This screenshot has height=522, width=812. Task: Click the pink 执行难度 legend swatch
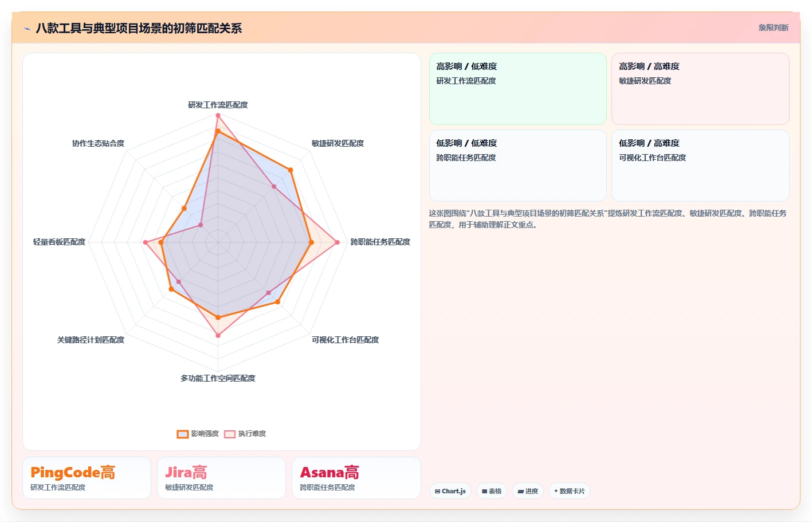(x=230, y=434)
